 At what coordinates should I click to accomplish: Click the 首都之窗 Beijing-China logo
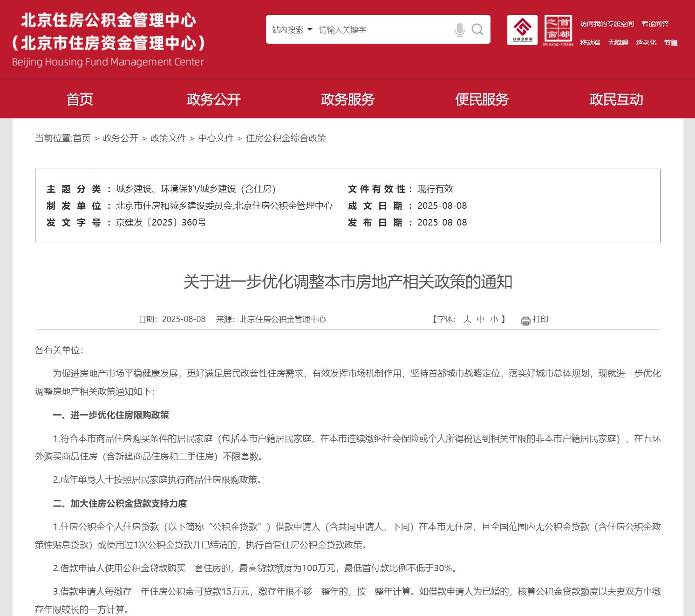tap(558, 31)
